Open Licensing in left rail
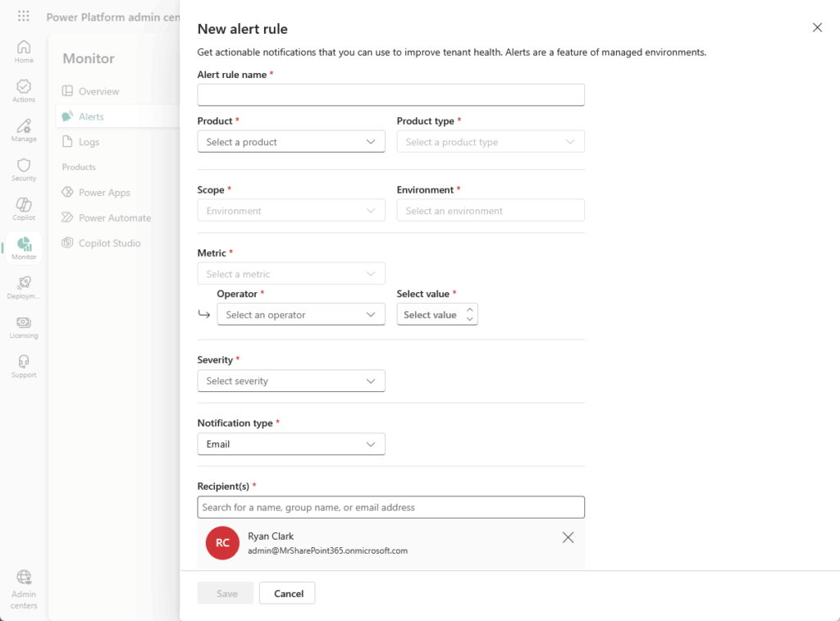Image resolution: width=840 pixels, height=621 pixels. tap(24, 327)
